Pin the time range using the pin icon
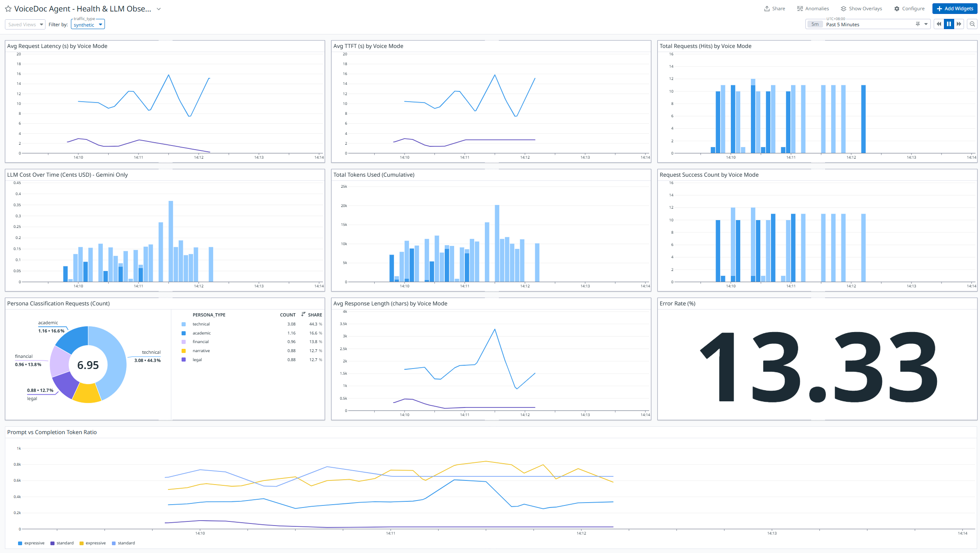Image resolution: width=980 pixels, height=553 pixels. tap(917, 24)
